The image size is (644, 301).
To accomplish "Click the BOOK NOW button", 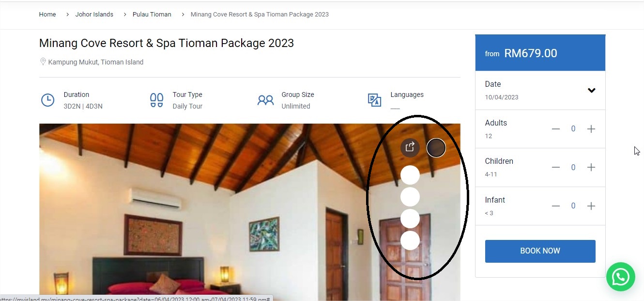I will [540, 251].
